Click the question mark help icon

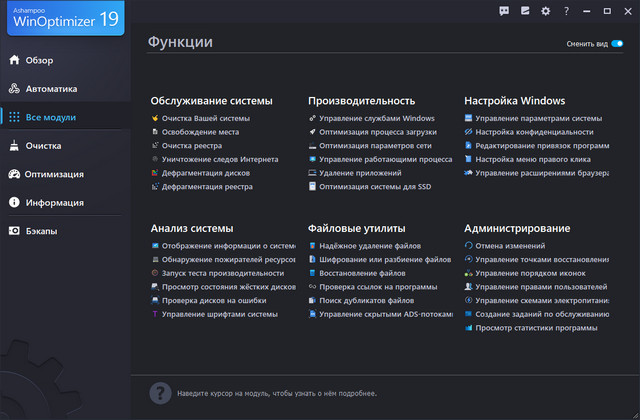[565, 11]
